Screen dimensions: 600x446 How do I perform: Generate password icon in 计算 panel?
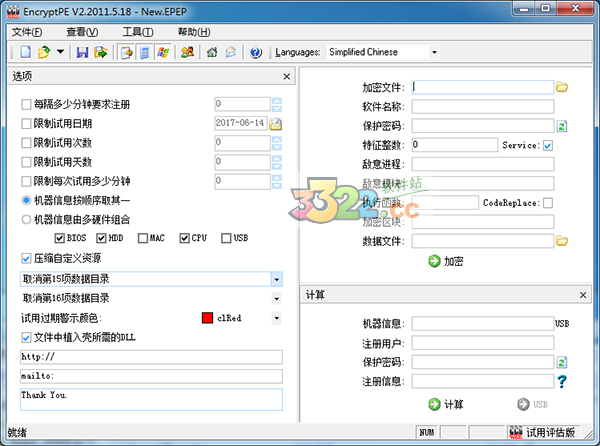click(x=561, y=362)
